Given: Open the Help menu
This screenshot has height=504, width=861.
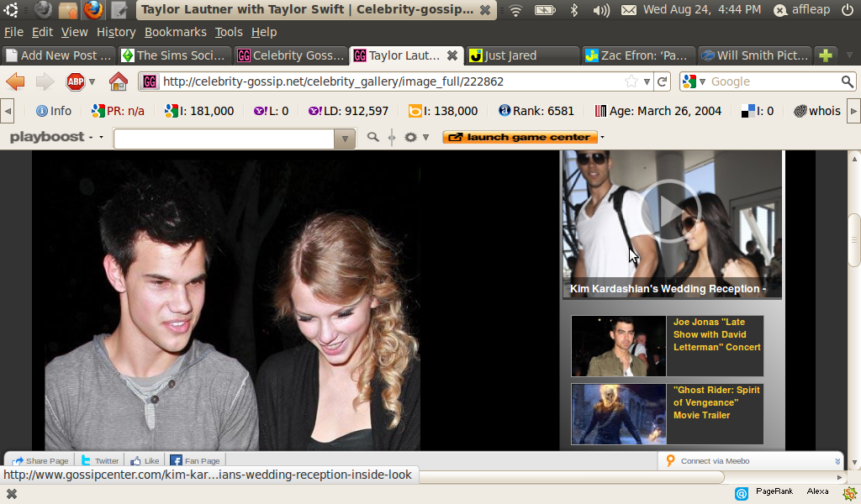Looking at the screenshot, I should click(263, 32).
